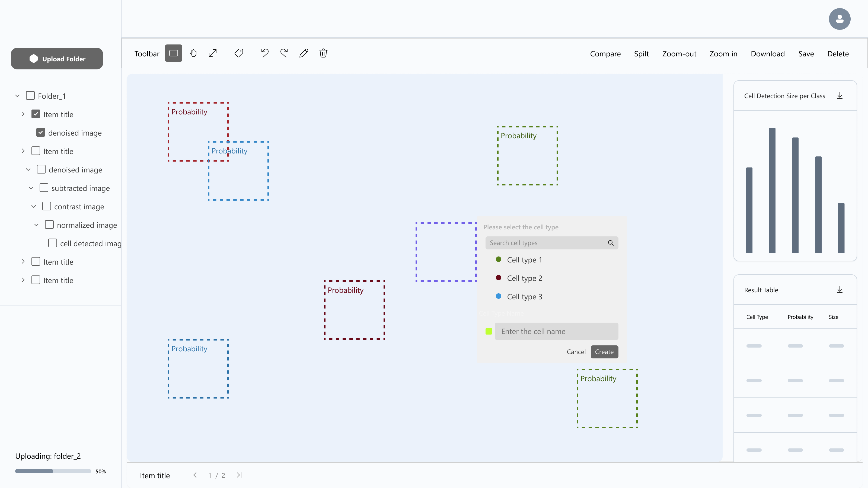Collapse the contrast image node
The image size is (868, 488).
pos(34,206)
